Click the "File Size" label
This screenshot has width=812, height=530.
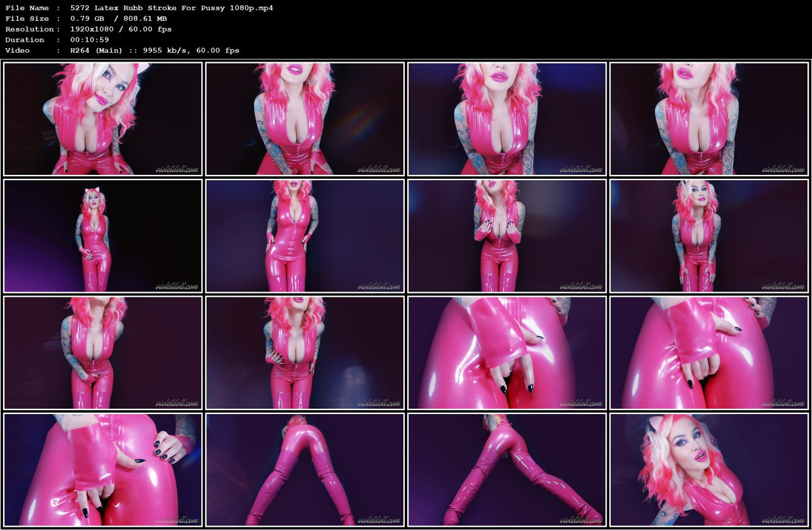27,18
